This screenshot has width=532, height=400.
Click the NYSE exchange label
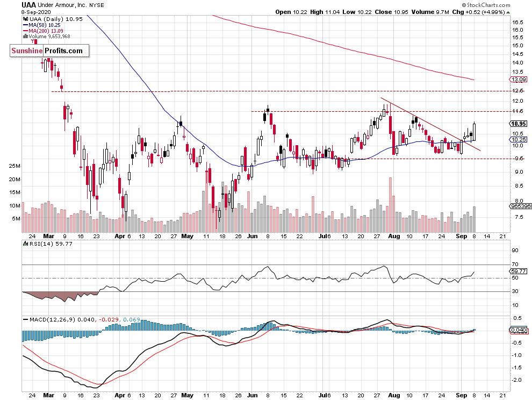click(x=97, y=5)
